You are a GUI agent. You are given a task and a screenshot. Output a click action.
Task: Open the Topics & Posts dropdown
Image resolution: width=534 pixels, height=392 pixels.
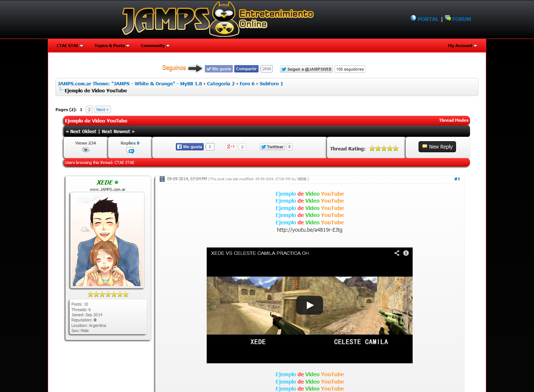pyautogui.click(x=112, y=46)
